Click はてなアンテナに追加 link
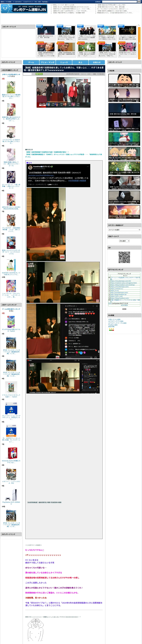This screenshot has height=644, width=142. point(116,321)
